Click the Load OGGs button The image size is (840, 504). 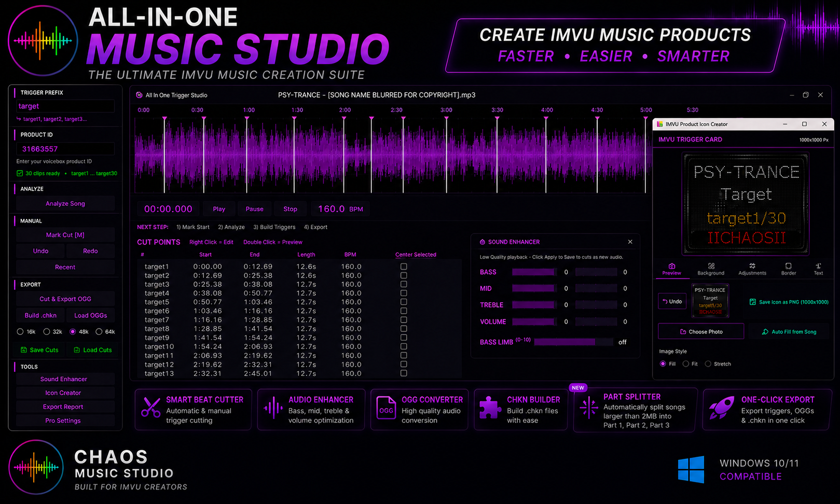[x=90, y=315]
